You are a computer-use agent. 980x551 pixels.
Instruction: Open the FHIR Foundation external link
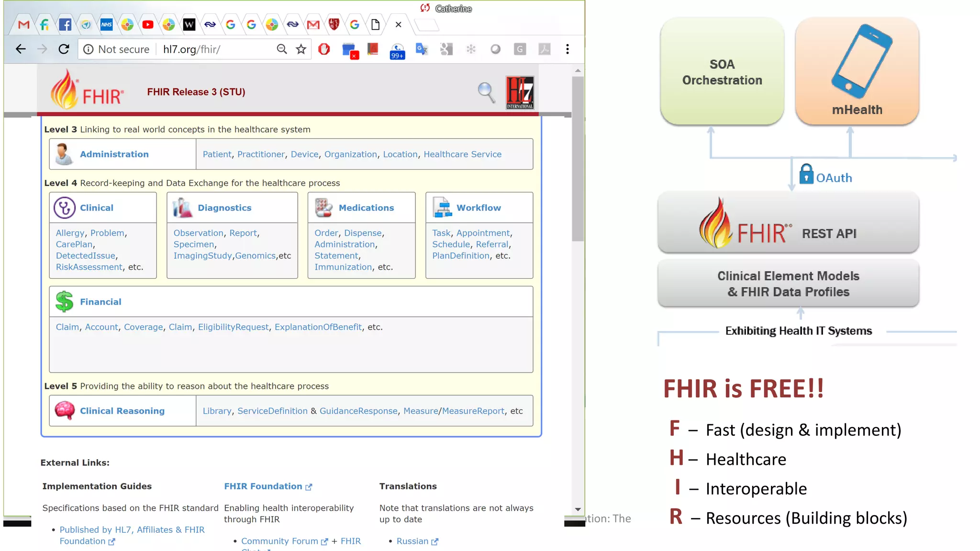click(x=268, y=486)
